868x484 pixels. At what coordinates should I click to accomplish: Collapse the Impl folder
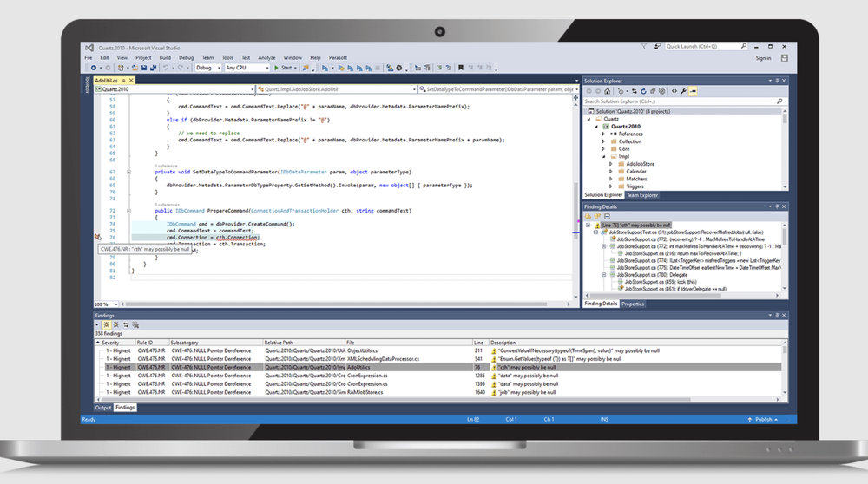(x=603, y=156)
